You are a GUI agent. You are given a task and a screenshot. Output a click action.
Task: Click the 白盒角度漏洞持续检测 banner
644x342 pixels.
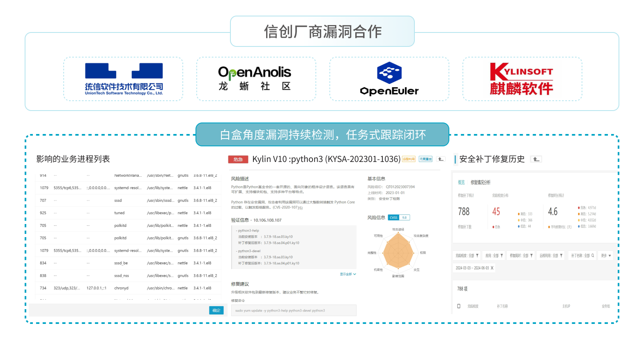click(x=322, y=134)
